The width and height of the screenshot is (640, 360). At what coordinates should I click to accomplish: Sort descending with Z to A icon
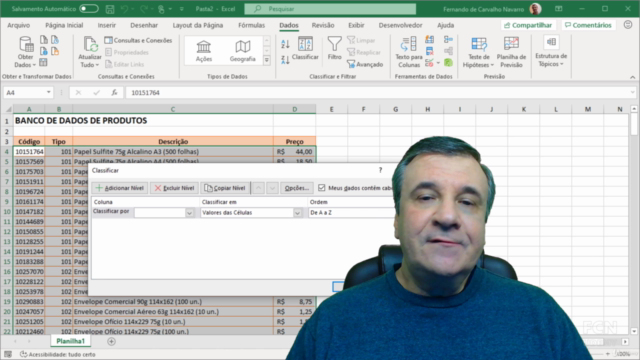click(285, 60)
